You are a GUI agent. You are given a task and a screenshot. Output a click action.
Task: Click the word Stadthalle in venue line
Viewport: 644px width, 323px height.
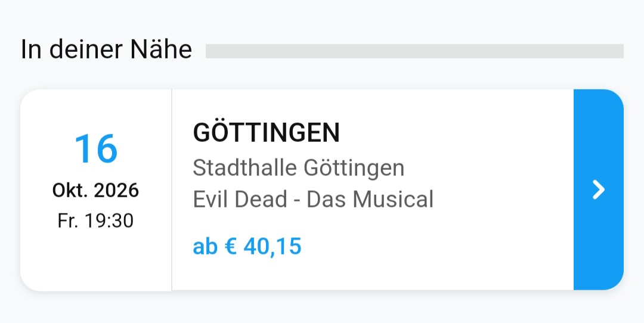244,168
